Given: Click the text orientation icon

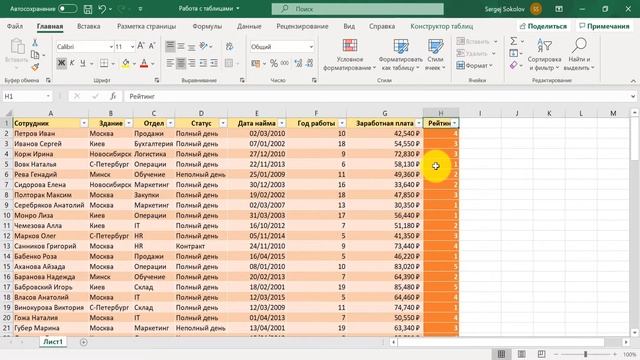Looking at the screenshot, I should pyautogui.click(x=204, y=46).
